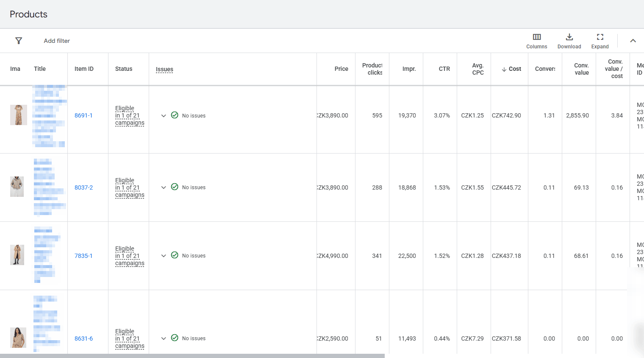Open item ID 8691-1 link
644x358 pixels.
(x=83, y=115)
